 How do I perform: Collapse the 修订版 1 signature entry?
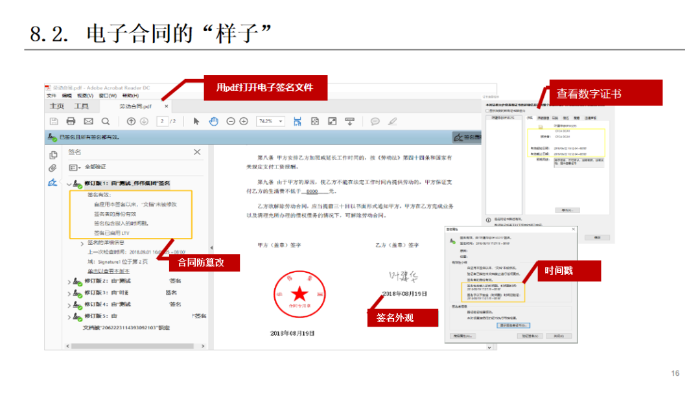click(69, 184)
